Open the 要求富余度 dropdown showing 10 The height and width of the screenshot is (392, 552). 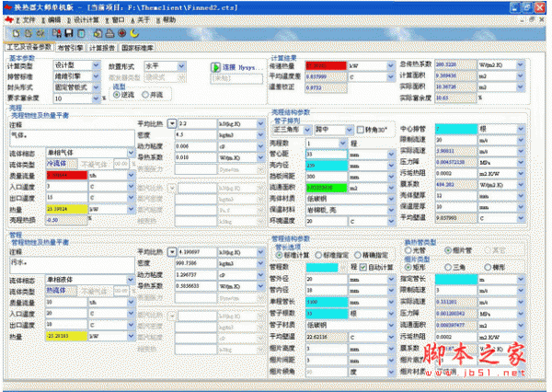click(x=96, y=98)
